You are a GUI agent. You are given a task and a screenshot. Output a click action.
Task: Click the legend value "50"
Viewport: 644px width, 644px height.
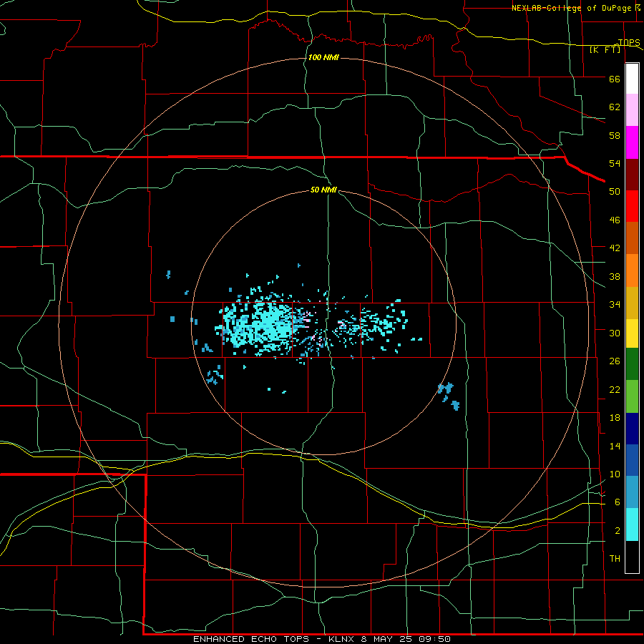[615, 191]
